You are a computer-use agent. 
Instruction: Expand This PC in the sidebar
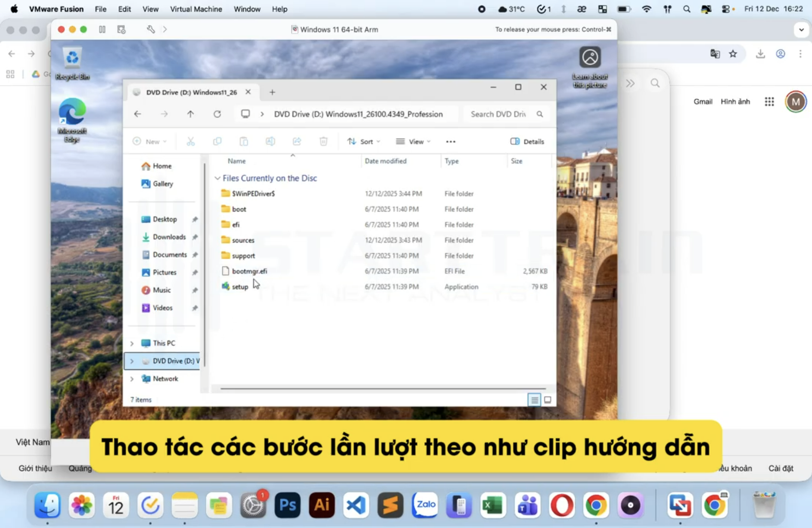132,343
